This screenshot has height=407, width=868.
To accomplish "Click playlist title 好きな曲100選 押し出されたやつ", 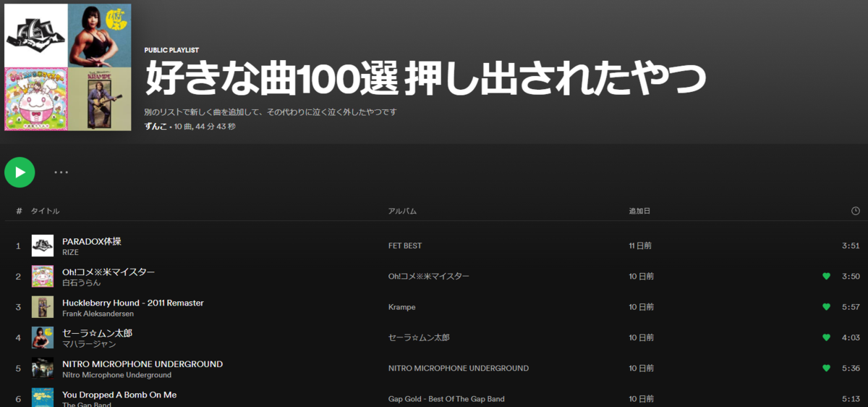I will 425,79.
